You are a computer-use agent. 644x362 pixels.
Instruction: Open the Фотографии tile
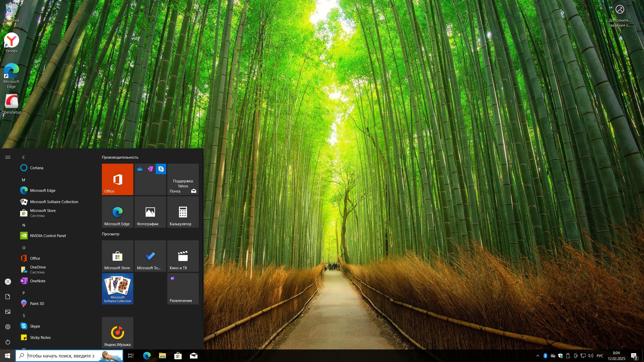150,212
